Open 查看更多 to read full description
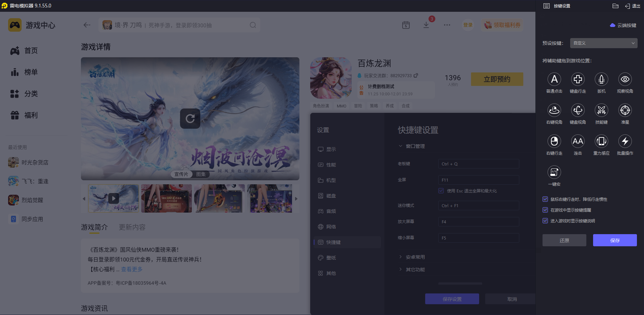Screen dimensions: 644x315 131,269
